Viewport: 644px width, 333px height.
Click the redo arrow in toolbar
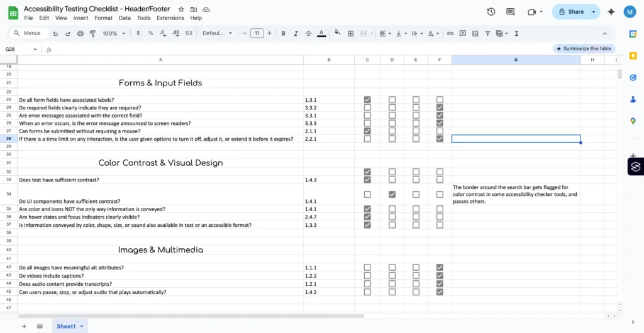pos(68,34)
